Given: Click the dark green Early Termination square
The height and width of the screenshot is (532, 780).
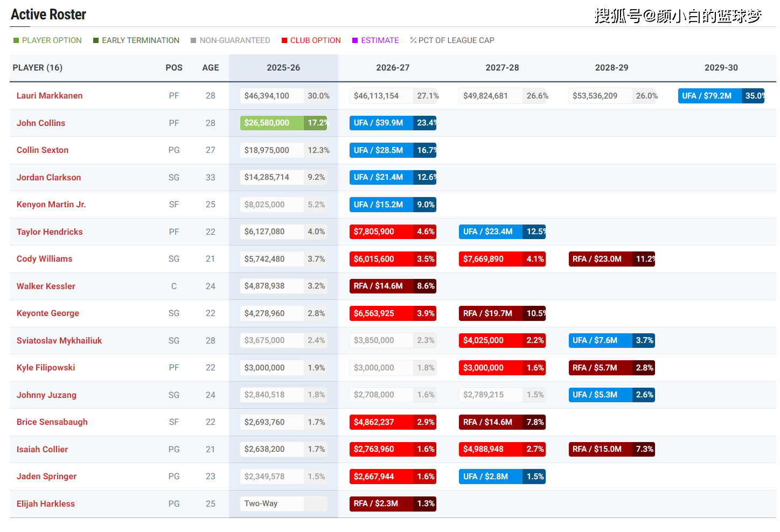Looking at the screenshot, I should point(96,40).
